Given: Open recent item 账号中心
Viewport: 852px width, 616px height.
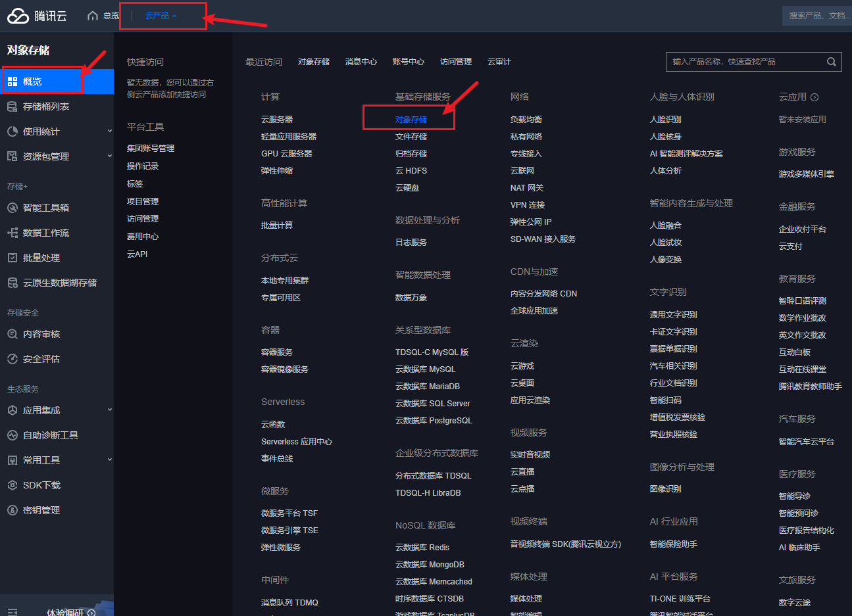Looking at the screenshot, I should click(x=409, y=62).
